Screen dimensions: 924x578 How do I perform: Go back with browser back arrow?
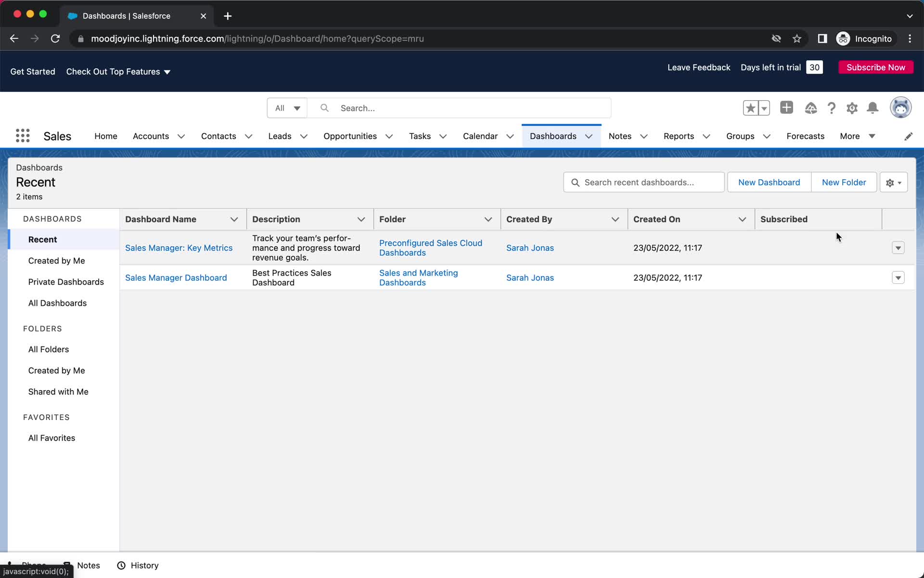[14, 39]
